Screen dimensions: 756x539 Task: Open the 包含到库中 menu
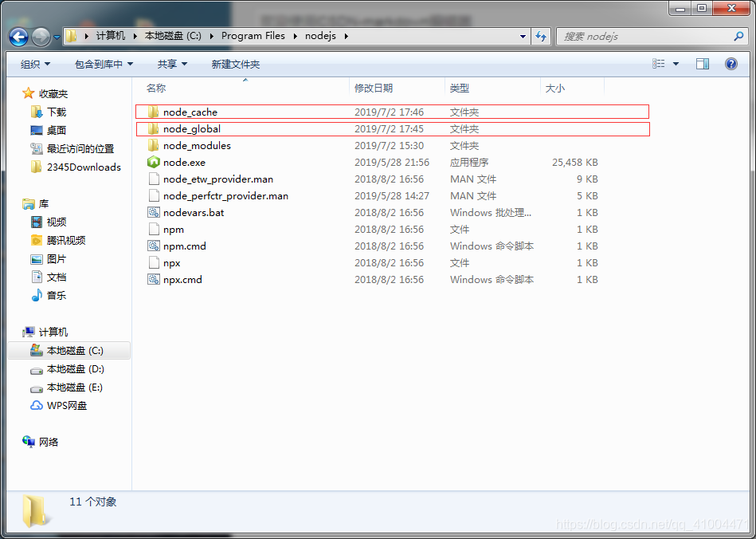(x=104, y=64)
